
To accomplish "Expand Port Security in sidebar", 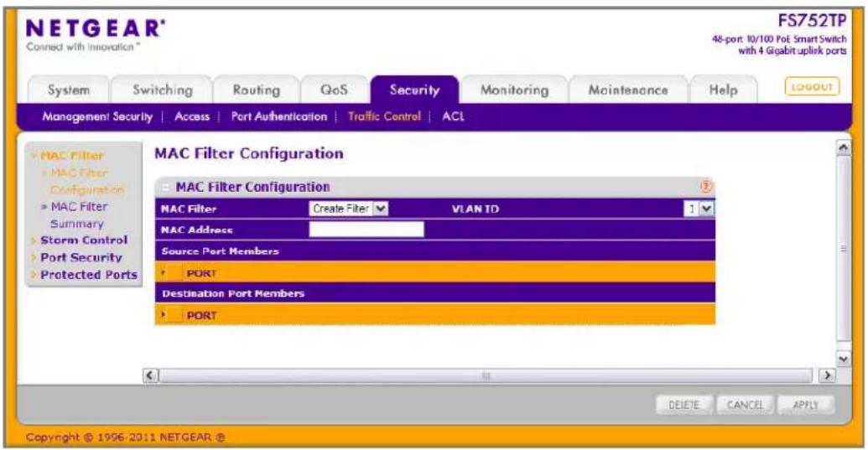I will [81, 257].
